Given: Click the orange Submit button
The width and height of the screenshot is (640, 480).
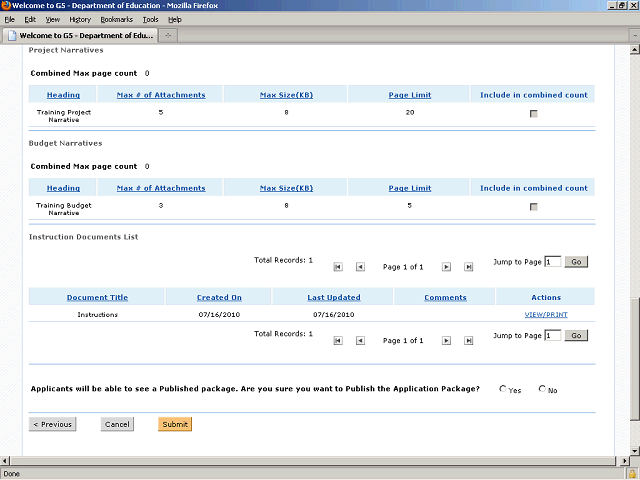Looking at the screenshot, I should 175,424.
